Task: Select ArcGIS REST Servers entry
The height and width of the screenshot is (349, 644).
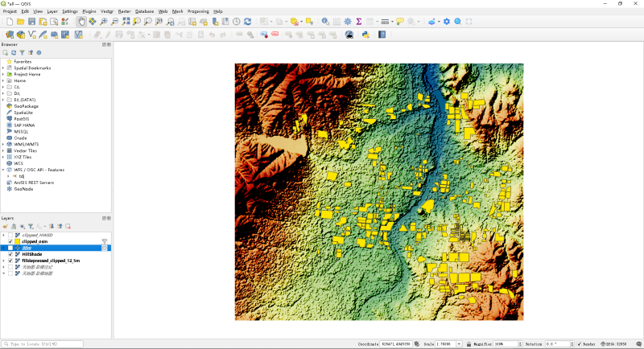Action: coord(34,183)
